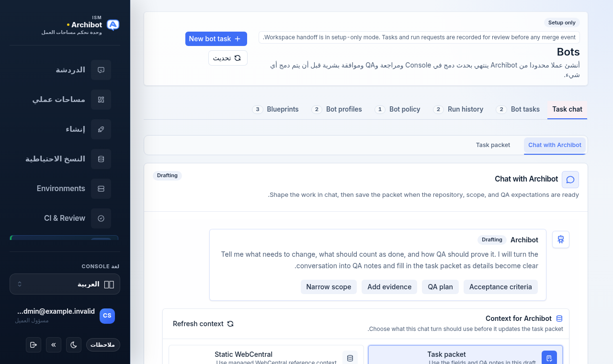Click the تحديث refresh button
The width and height of the screenshot is (613, 364).
pyautogui.click(x=228, y=58)
